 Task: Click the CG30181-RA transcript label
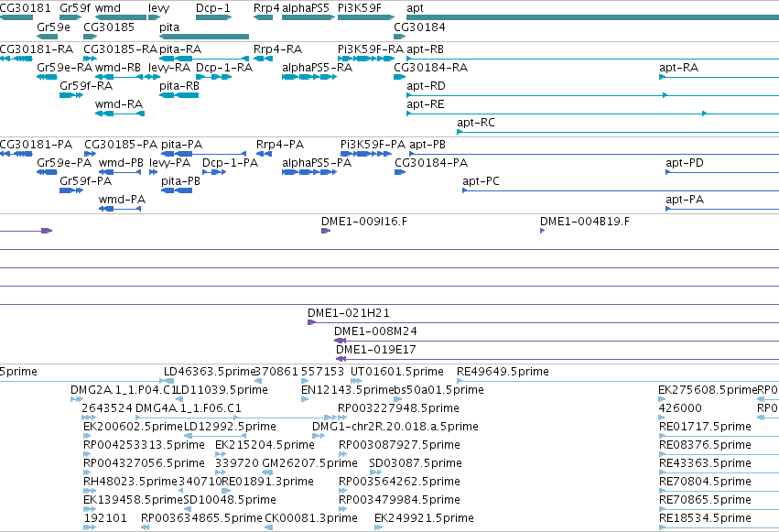(x=37, y=49)
